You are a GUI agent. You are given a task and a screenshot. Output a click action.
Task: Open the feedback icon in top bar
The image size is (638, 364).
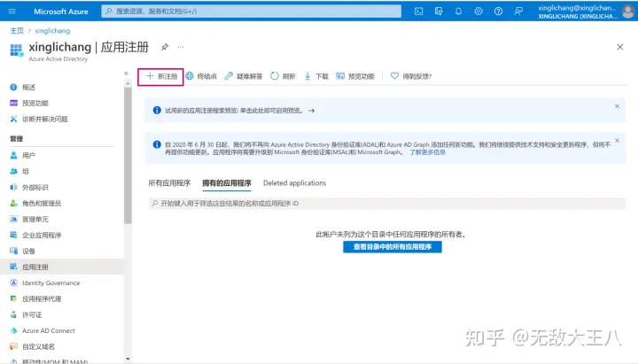tap(518, 12)
